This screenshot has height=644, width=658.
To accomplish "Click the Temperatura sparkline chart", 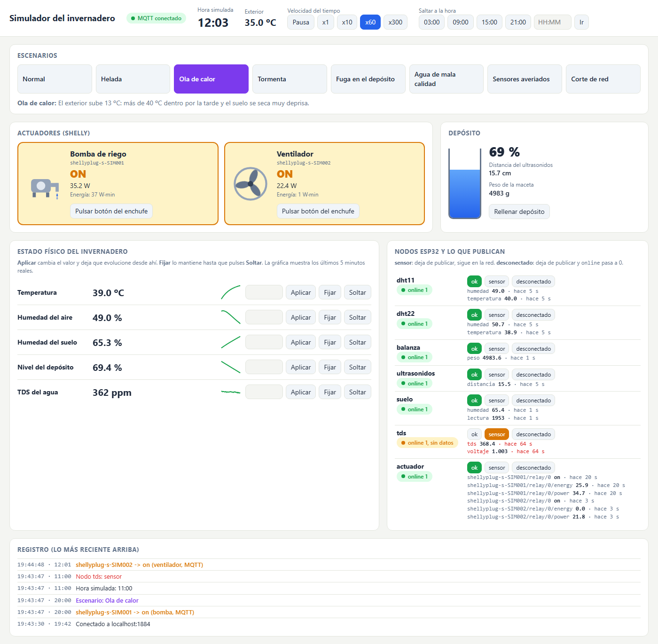I will (x=231, y=292).
